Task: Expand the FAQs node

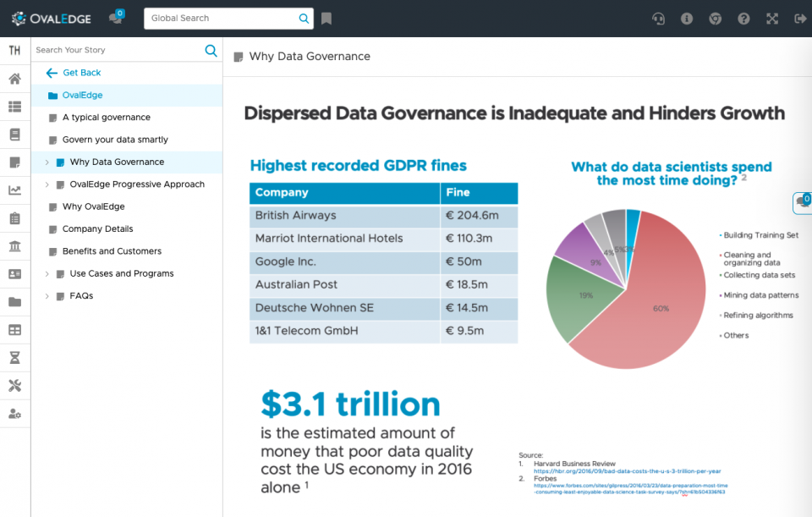Action: click(x=47, y=296)
